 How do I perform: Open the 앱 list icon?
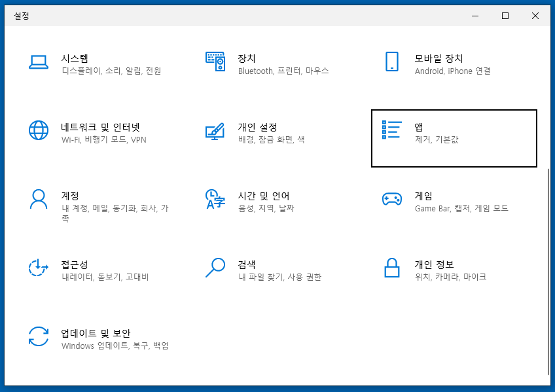click(x=392, y=130)
